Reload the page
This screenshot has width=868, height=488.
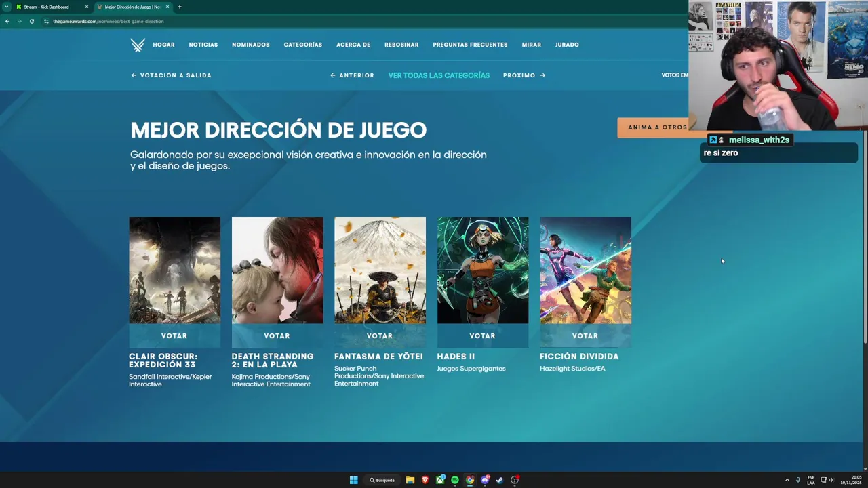tap(31, 21)
